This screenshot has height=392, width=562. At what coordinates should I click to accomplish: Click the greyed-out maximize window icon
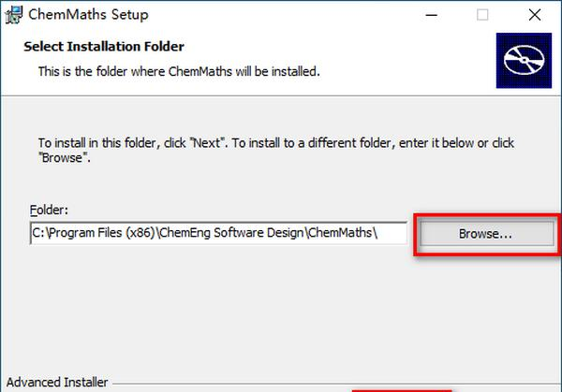(482, 15)
